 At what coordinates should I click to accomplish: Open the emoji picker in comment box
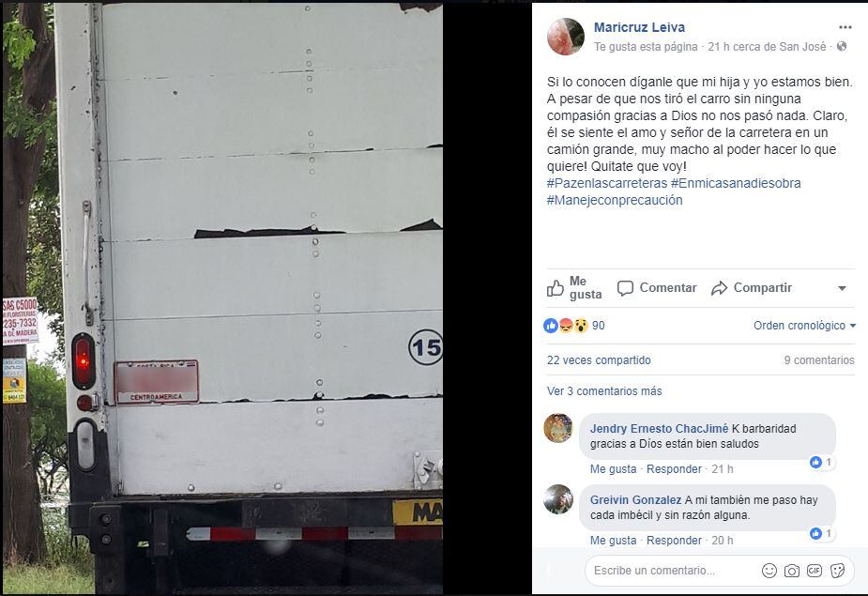(769, 571)
